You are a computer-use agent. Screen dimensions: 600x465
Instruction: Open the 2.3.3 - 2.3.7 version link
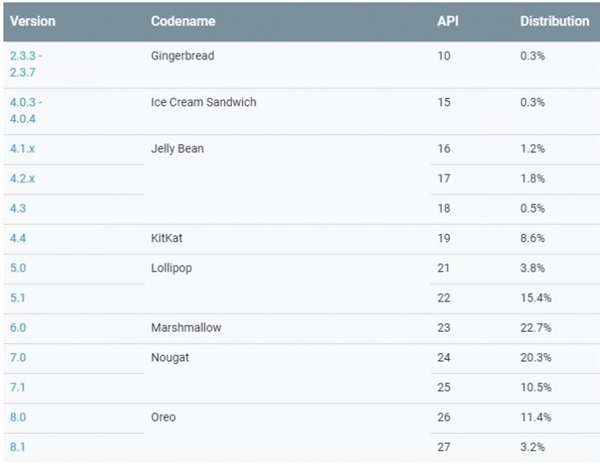click(26, 64)
